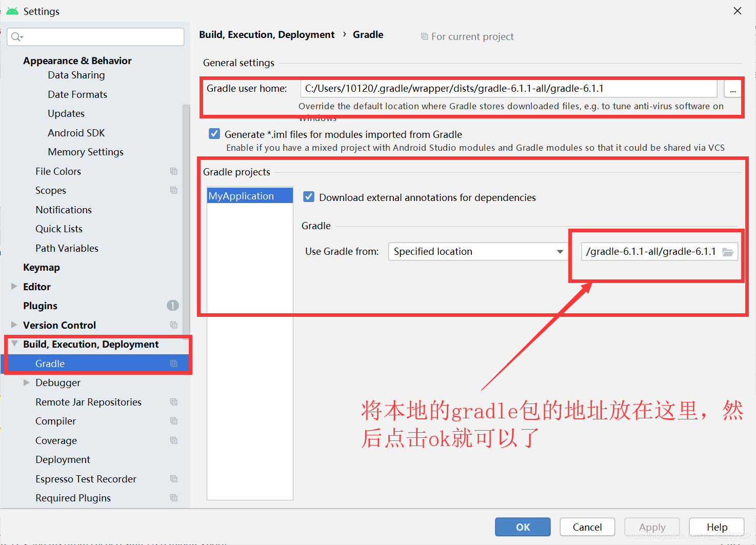The width and height of the screenshot is (756, 545).
Task: Open Notifications settings
Action: (64, 210)
